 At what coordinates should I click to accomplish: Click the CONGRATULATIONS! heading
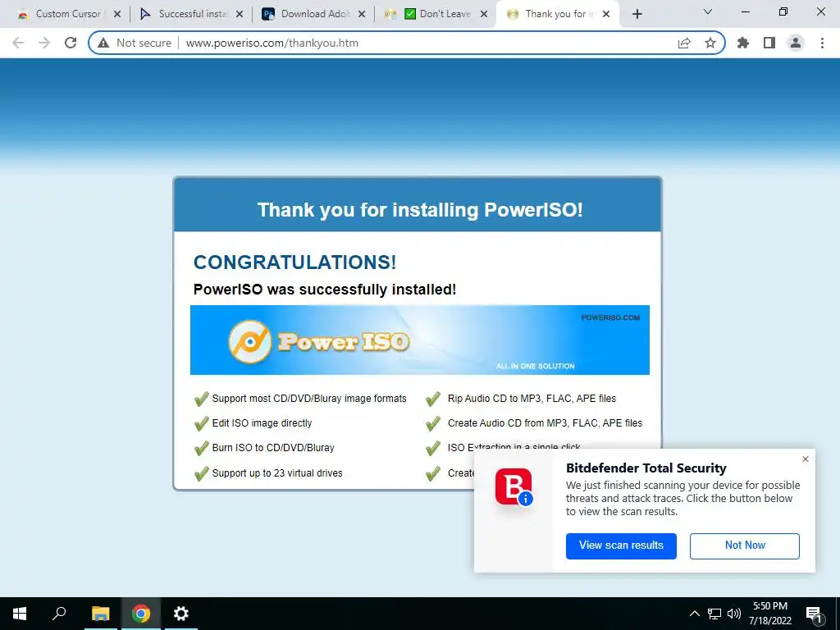pyautogui.click(x=294, y=262)
